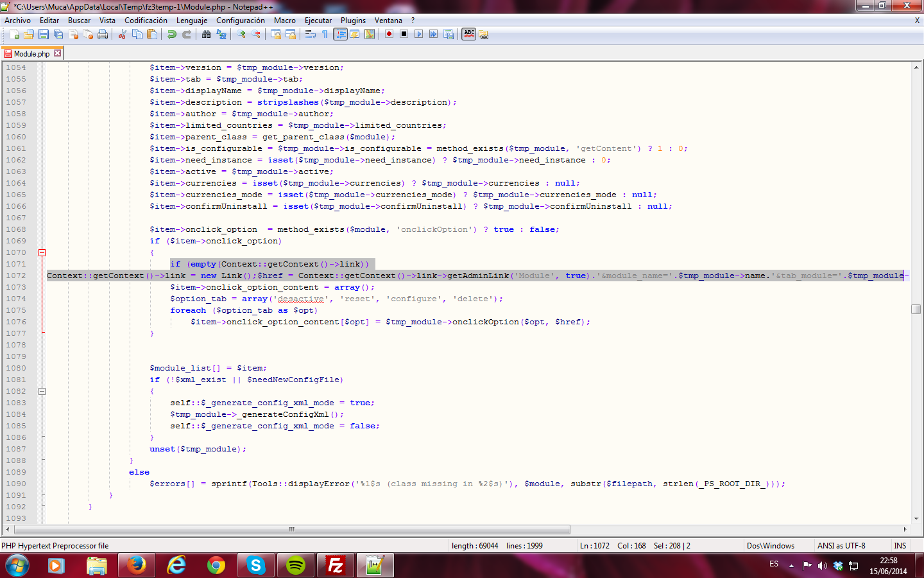This screenshot has width=924, height=578.
Task: Open the Plugins menu
Action: [x=353, y=21]
